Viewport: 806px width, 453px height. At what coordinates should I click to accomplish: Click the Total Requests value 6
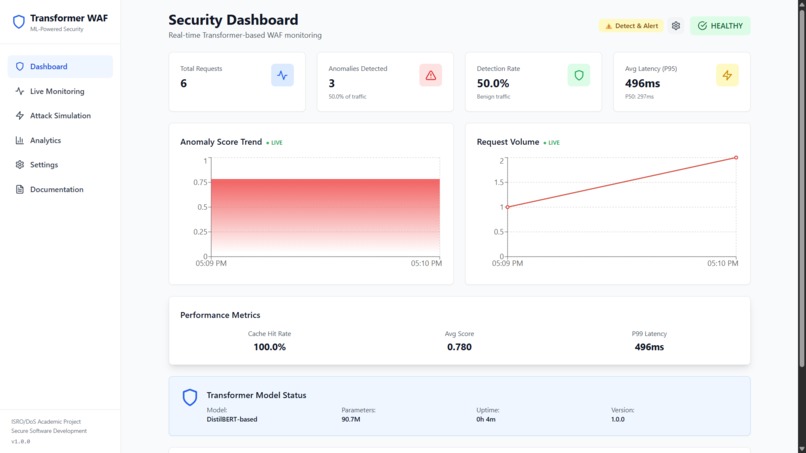point(184,83)
